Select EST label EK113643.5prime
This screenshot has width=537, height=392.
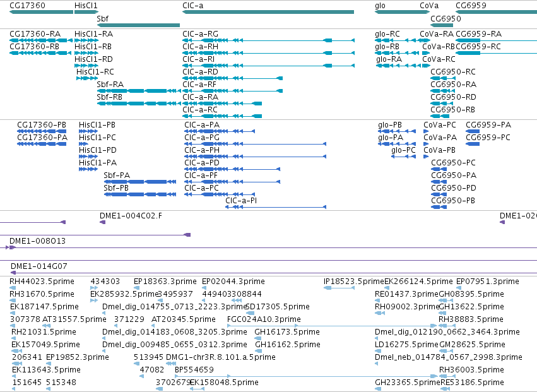(46, 370)
